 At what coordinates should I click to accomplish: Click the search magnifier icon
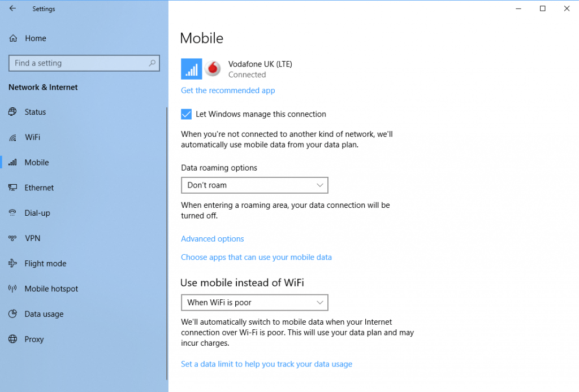tap(152, 63)
